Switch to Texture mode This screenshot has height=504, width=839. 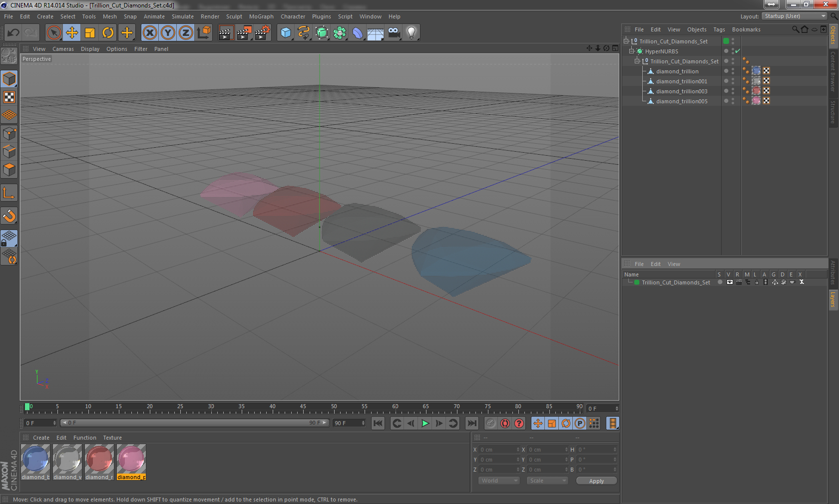9,97
